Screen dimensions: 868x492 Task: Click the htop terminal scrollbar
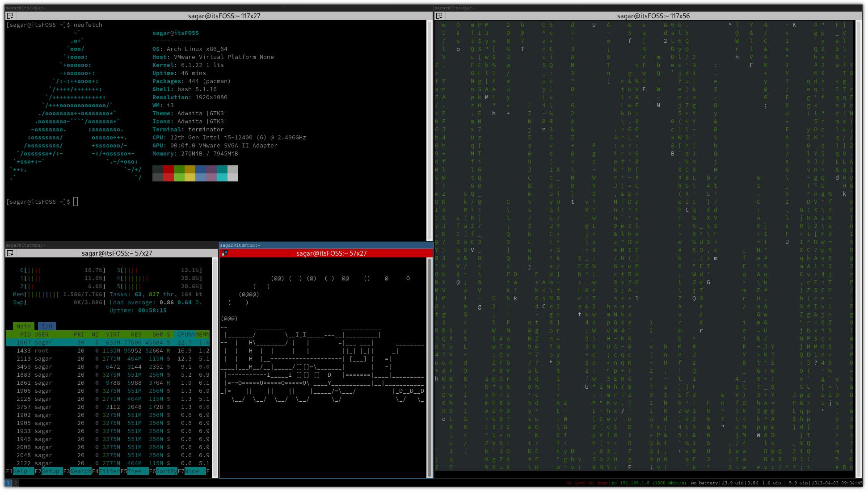[215, 366]
